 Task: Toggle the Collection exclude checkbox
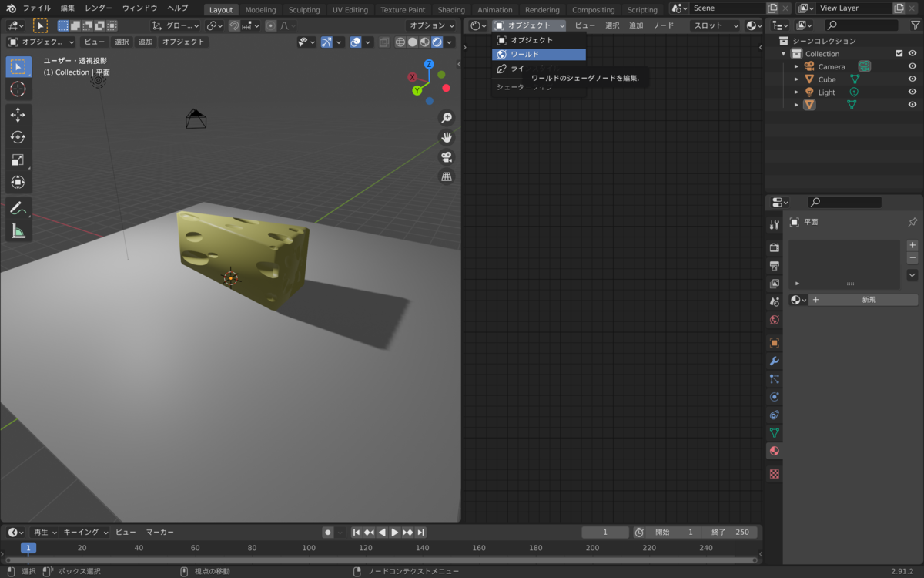pyautogui.click(x=899, y=54)
